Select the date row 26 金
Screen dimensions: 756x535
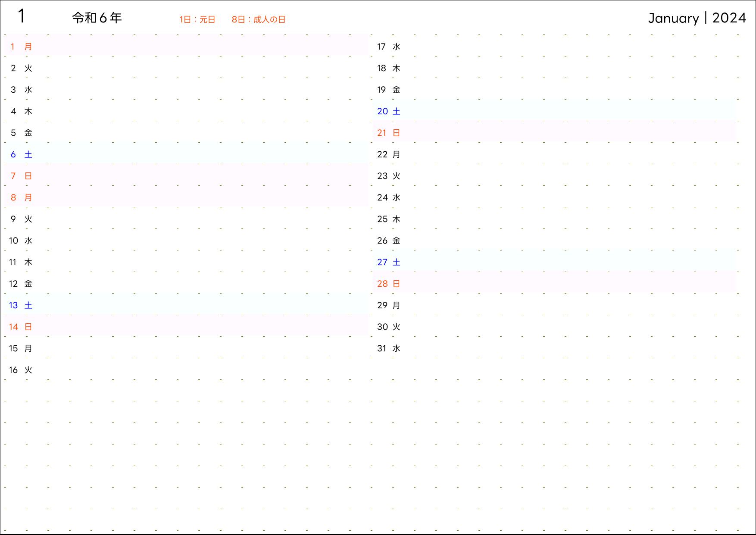(x=555, y=239)
